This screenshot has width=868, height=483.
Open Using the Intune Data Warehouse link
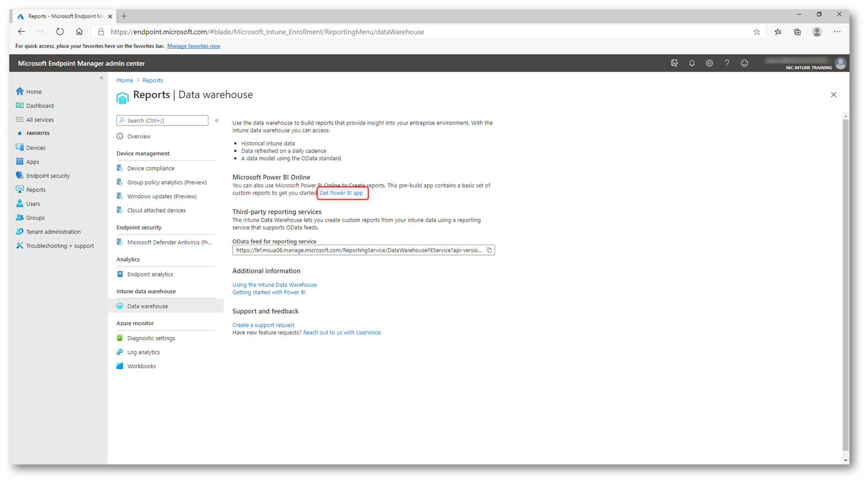274,285
